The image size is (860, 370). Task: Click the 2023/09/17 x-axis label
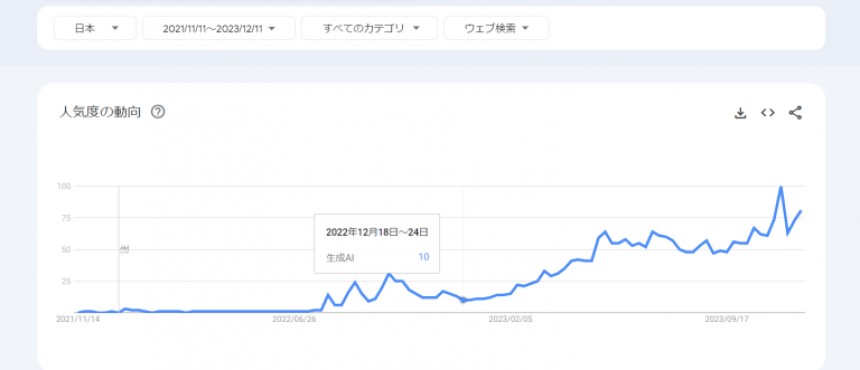[x=727, y=319]
